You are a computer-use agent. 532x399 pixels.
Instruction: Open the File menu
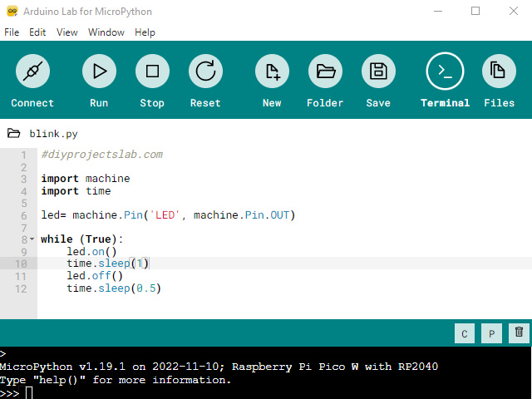(x=12, y=32)
